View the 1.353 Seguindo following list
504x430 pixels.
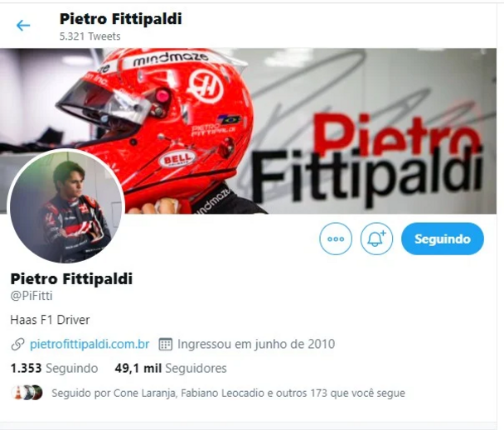[54, 369]
